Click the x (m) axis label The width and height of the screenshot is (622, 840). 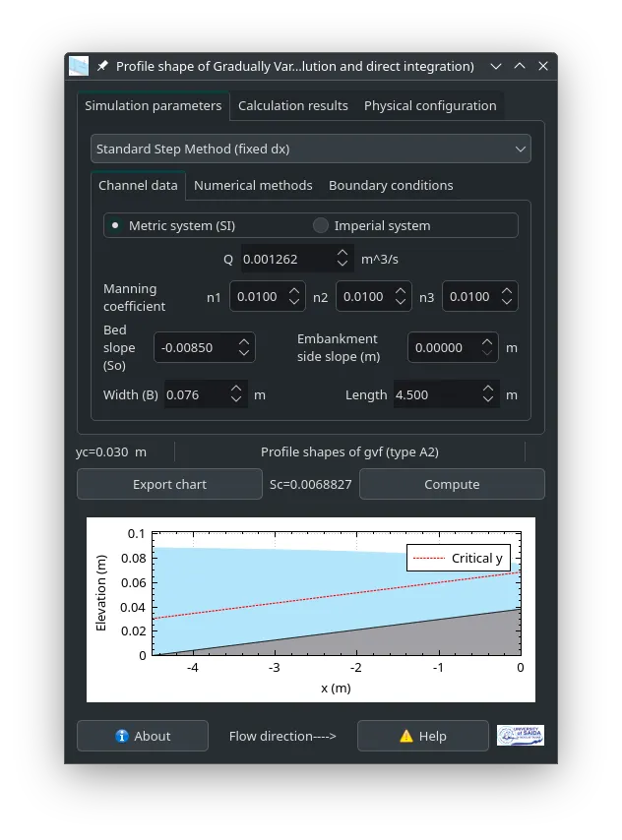tap(336, 688)
